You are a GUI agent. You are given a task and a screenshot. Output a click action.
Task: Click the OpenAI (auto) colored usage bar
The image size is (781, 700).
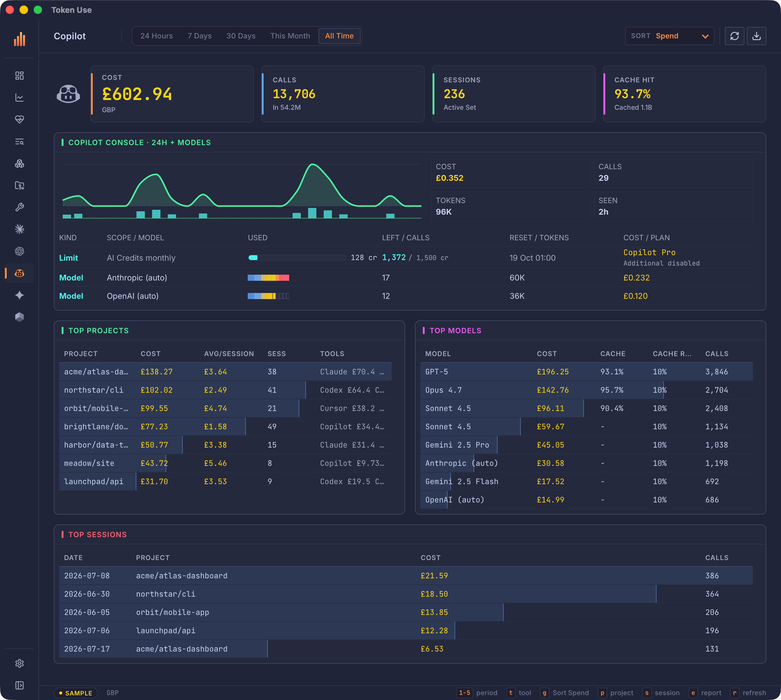point(268,296)
